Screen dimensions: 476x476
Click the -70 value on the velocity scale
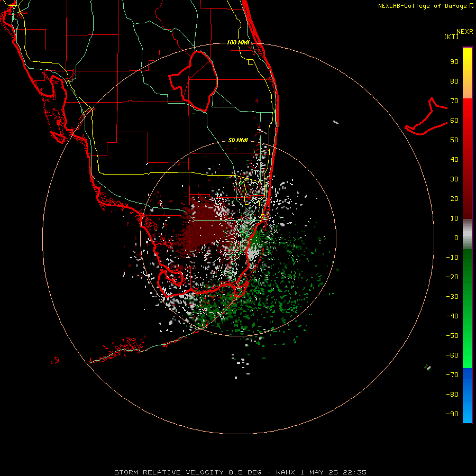point(452,375)
